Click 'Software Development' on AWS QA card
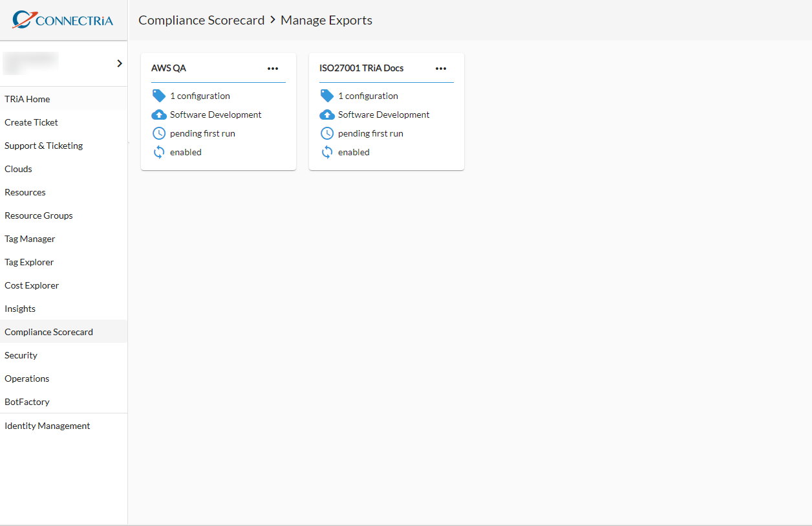This screenshot has height=526, width=812. point(216,115)
